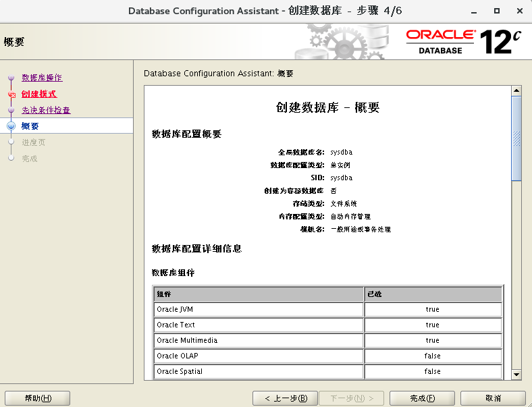Click the false value for Oracle OLAP

(433, 356)
